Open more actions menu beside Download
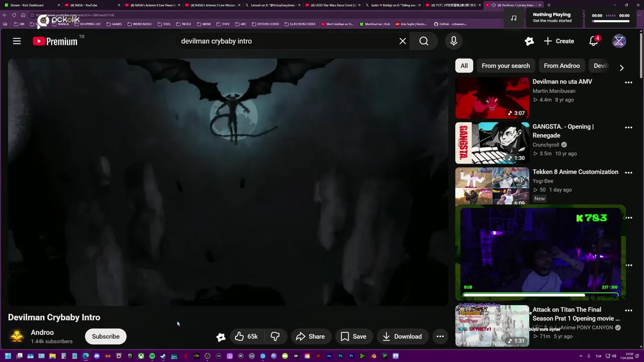The image size is (644, 362). point(440,337)
